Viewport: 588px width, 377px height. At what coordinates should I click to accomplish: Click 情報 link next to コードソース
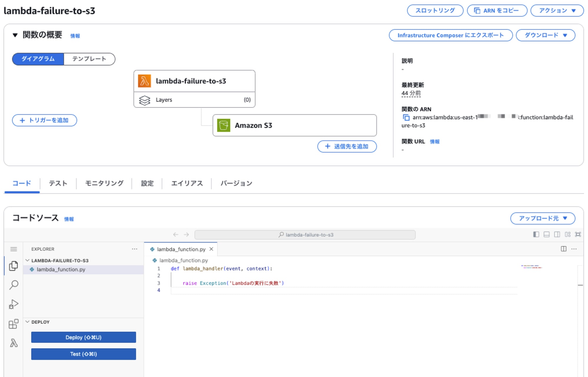coord(69,219)
